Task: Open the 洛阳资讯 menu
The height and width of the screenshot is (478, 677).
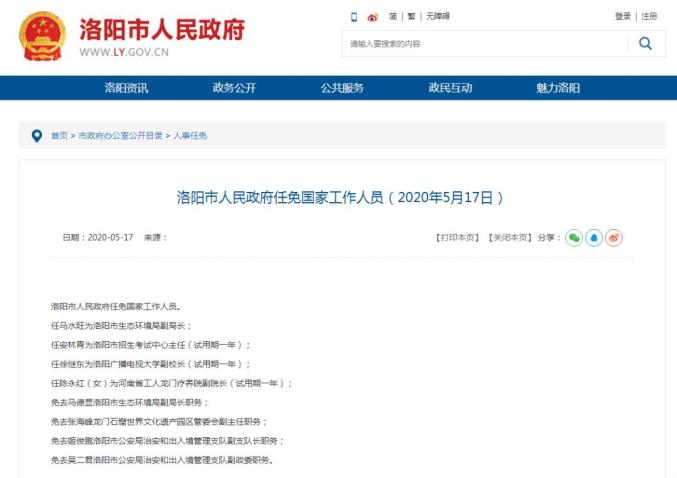Action: [126, 88]
